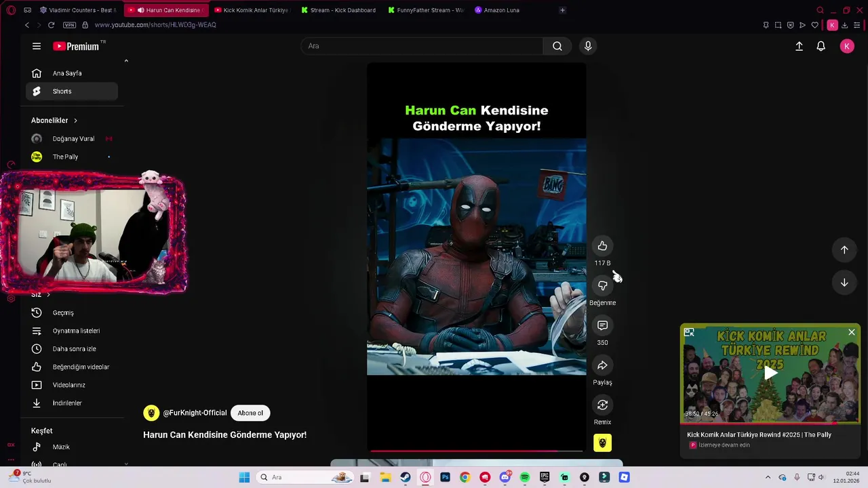Image resolution: width=868 pixels, height=488 pixels.
Task: Open the upload/create icon in YouTube header
Action: coord(799,46)
